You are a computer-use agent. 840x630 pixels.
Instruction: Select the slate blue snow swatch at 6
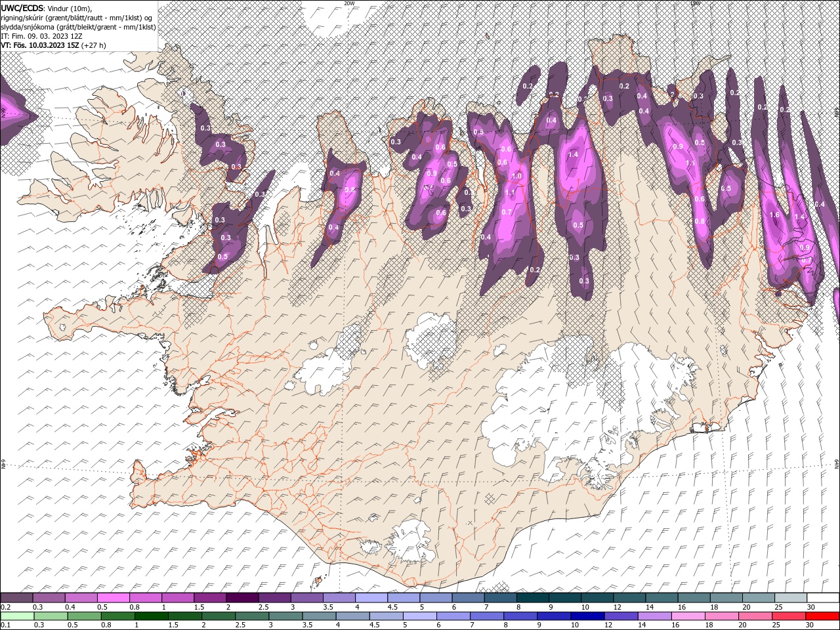pyautogui.click(x=468, y=598)
